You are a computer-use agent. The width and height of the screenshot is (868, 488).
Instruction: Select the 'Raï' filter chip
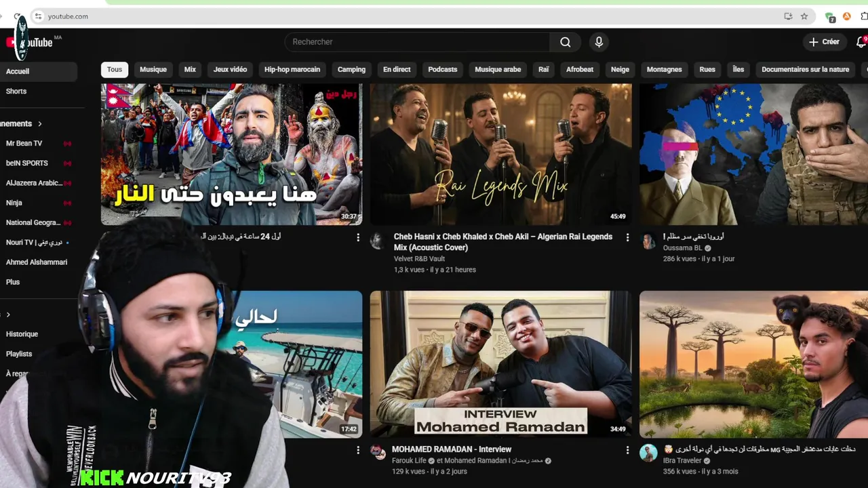(x=544, y=69)
